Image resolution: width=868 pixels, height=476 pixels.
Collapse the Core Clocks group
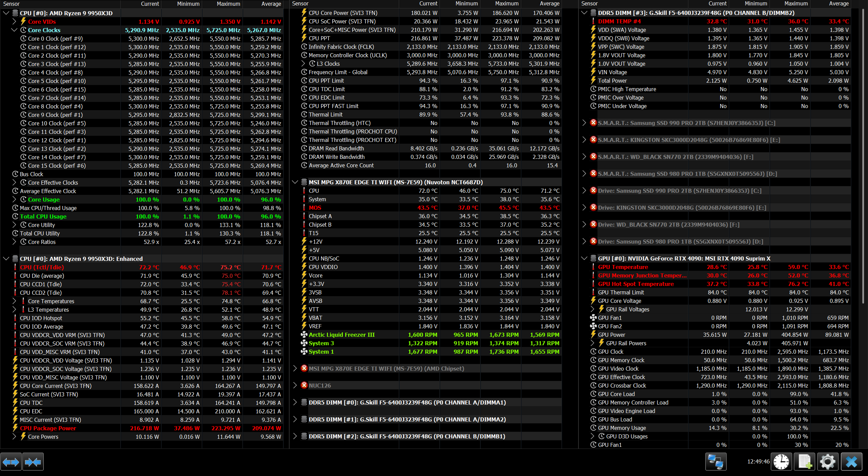(14, 30)
